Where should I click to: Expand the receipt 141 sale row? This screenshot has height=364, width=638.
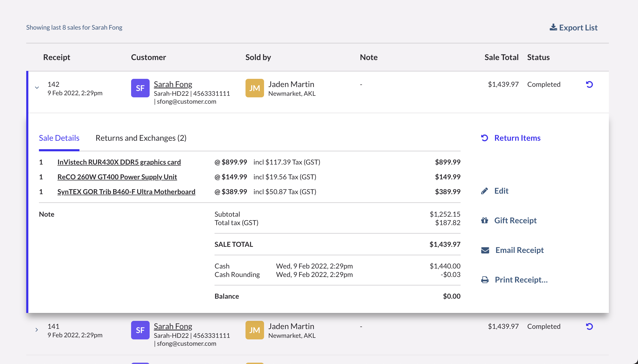[x=37, y=330]
